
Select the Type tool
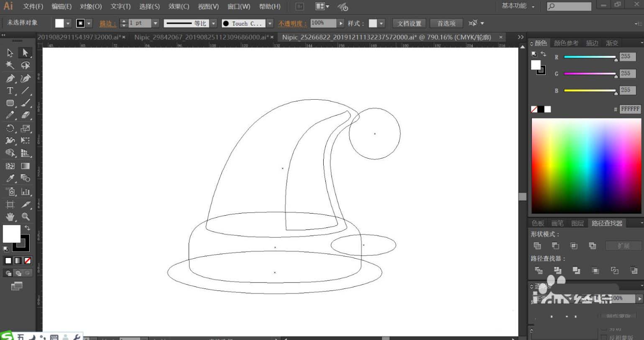point(10,90)
